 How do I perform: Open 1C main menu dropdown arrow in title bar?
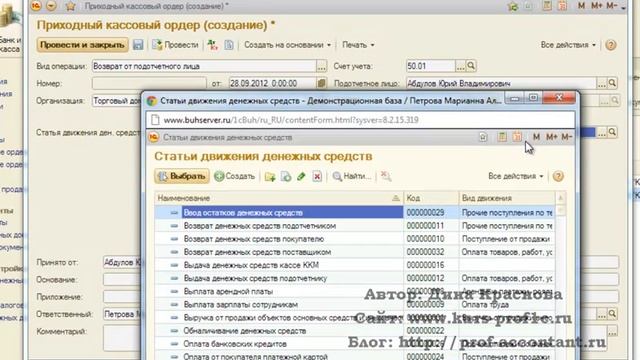[51, 6]
